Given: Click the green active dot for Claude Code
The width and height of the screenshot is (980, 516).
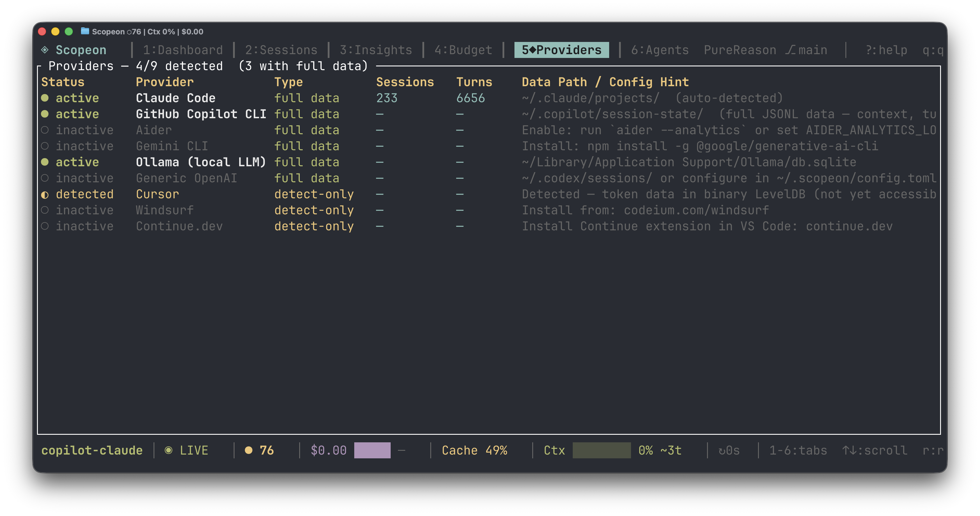Looking at the screenshot, I should coord(45,98).
